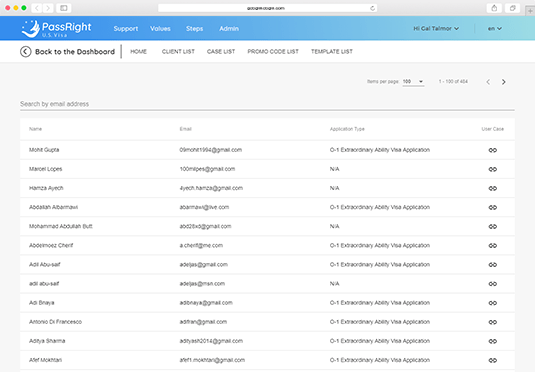Image resolution: width=535 pixels, height=372 pixels.
Task: Switch to the CASE LIST tab
Action: (221, 52)
